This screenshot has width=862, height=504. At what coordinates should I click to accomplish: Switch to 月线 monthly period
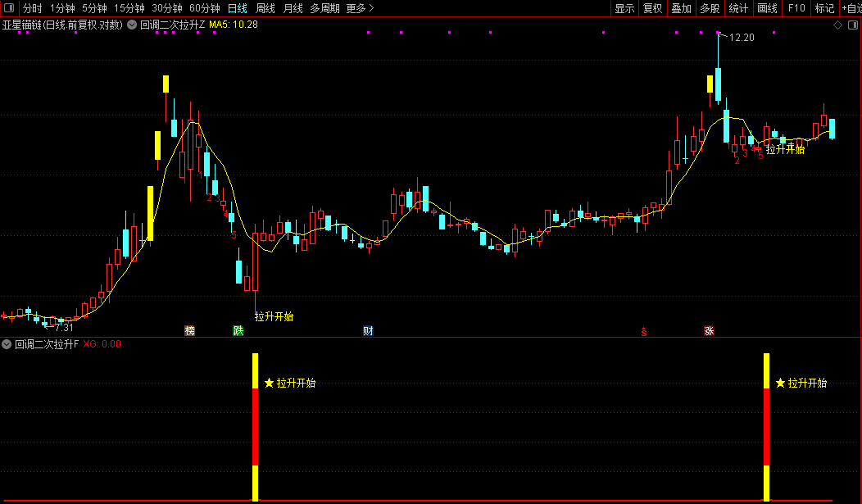click(293, 8)
